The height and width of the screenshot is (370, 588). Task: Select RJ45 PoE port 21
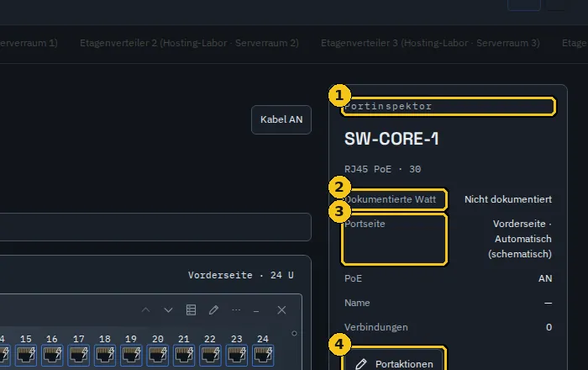click(184, 355)
